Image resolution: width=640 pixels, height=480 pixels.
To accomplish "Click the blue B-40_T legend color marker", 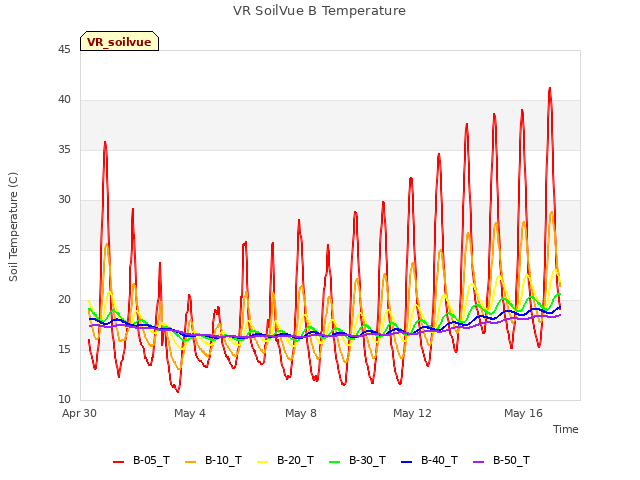I will [407, 462].
